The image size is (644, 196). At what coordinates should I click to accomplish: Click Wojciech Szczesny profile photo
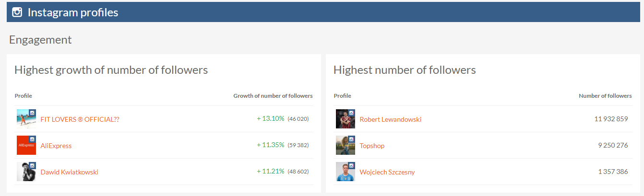pyautogui.click(x=344, y=172)
